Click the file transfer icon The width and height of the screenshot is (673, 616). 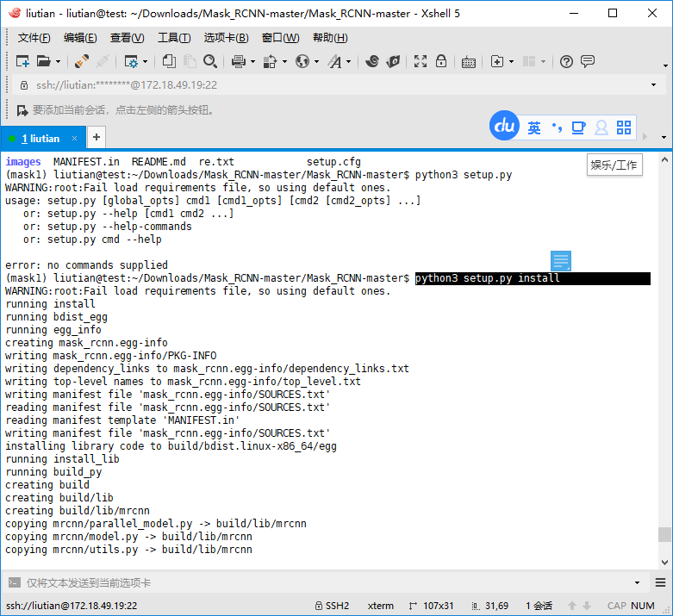point(270,61)
